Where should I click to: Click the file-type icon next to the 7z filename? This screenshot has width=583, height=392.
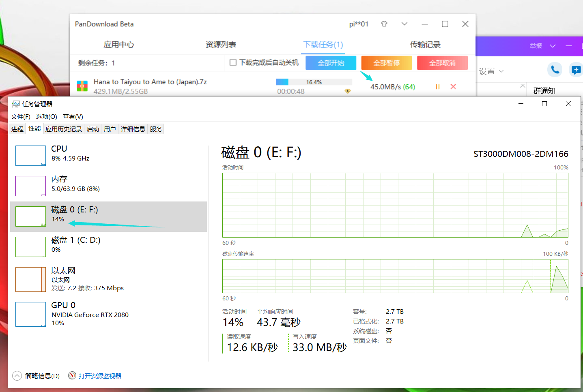pos(82,86)
